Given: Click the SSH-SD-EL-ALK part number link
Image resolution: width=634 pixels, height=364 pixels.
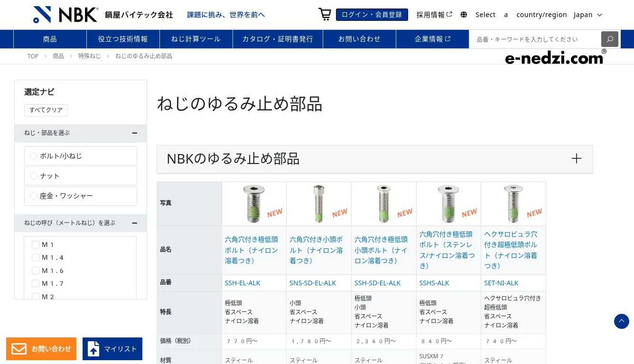Looking at the screenshot, I should (x=378, y=283).
